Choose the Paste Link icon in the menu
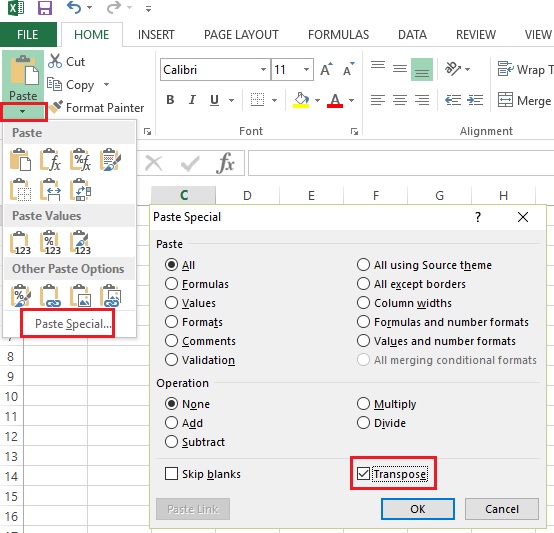Viewport: 554px width, 533px height. click(x=50, y=295)
